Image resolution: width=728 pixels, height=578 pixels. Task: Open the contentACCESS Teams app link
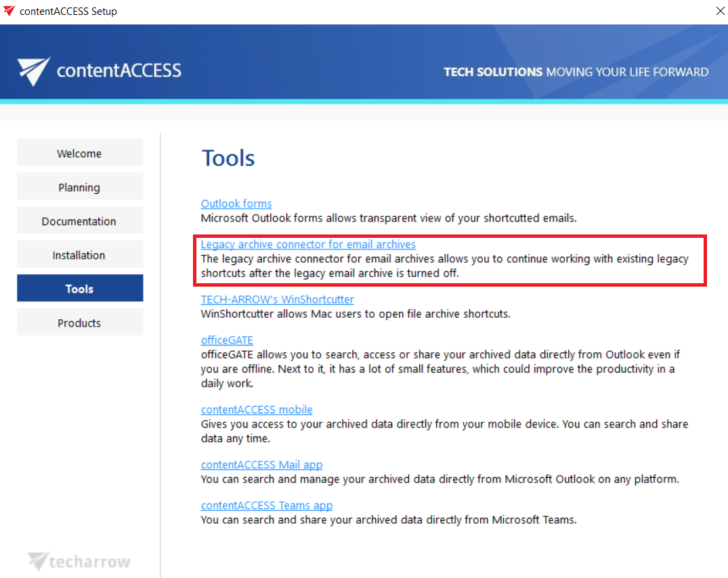267,505
